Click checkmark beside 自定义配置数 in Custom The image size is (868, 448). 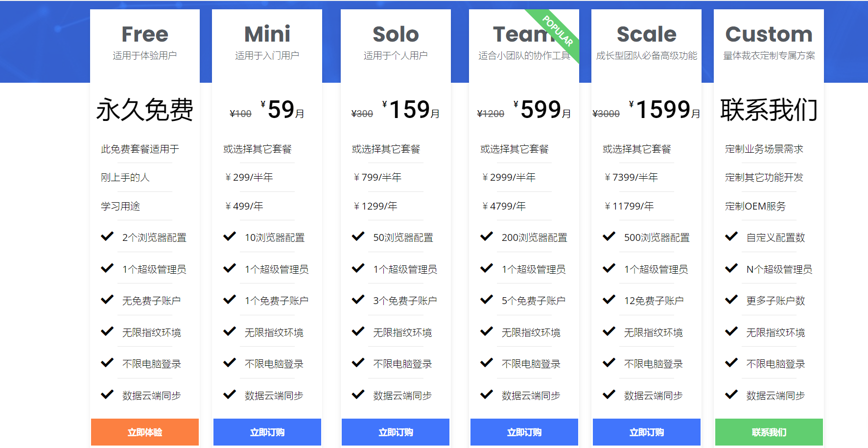click(731, 236)
